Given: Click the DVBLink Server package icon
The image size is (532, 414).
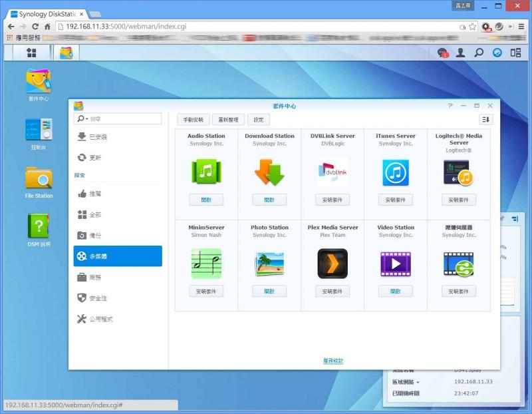Looking at the screenshot, I should tap(332, 172).
